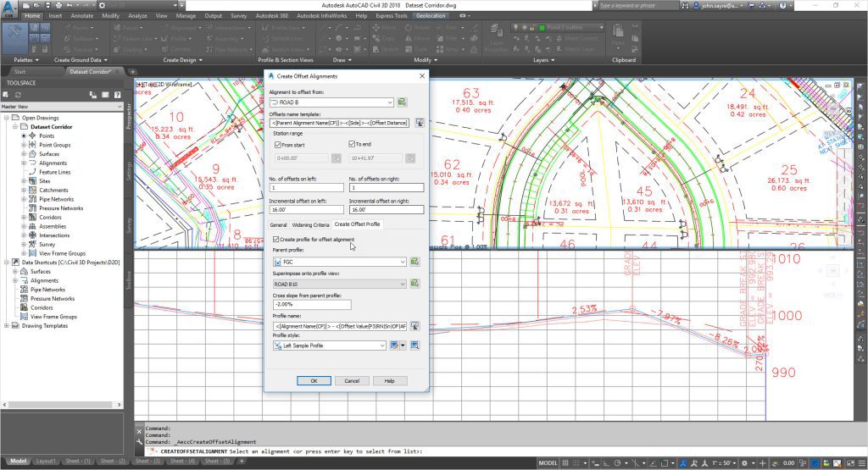Click the Pond 2 outline layer color swatch

[x=542, y=28]
